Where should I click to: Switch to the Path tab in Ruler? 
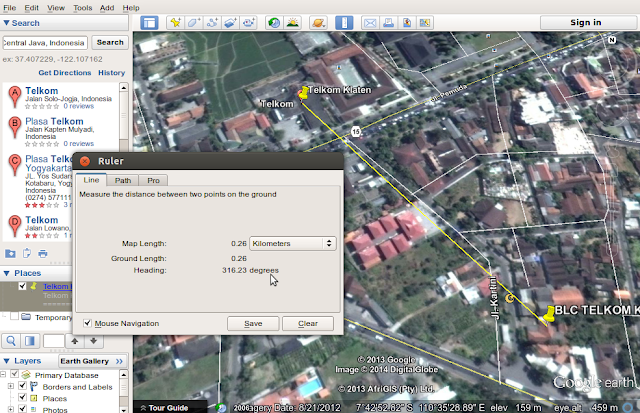[x=123, y=180]
